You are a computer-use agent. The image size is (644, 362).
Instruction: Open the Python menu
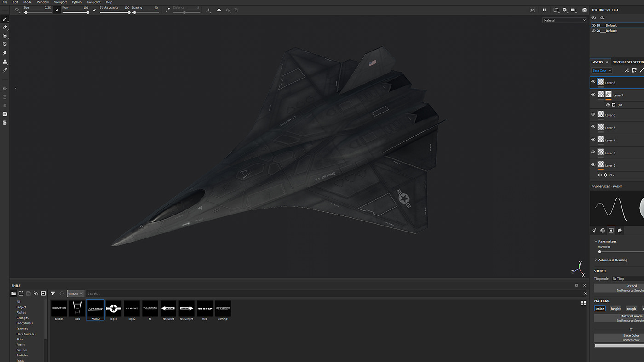(x=76, y=2)
